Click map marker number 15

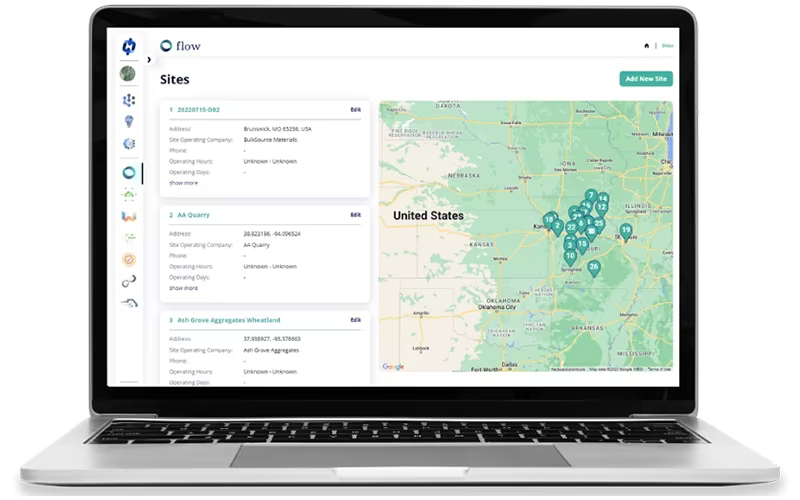point(582,245)
